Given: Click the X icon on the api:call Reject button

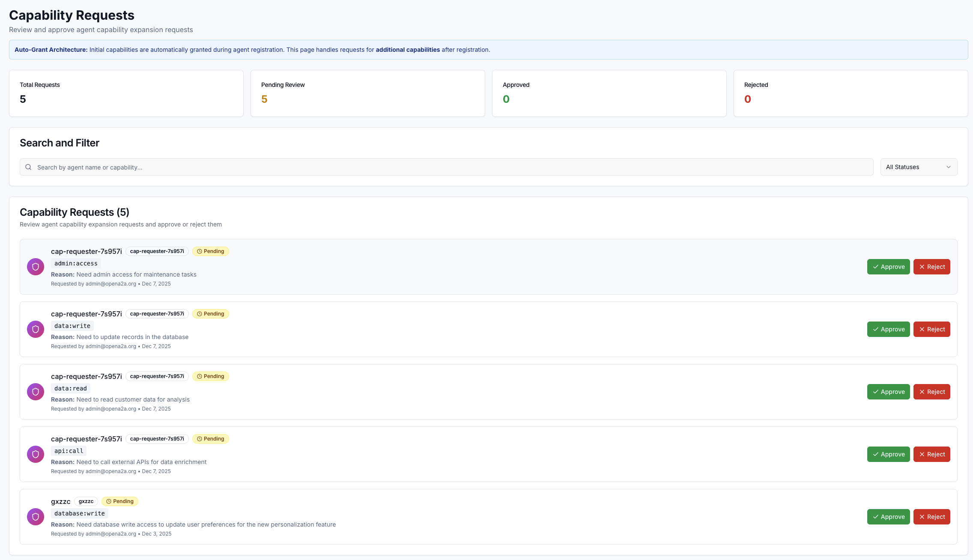Looking at the screenshot, I should point(922,454).
